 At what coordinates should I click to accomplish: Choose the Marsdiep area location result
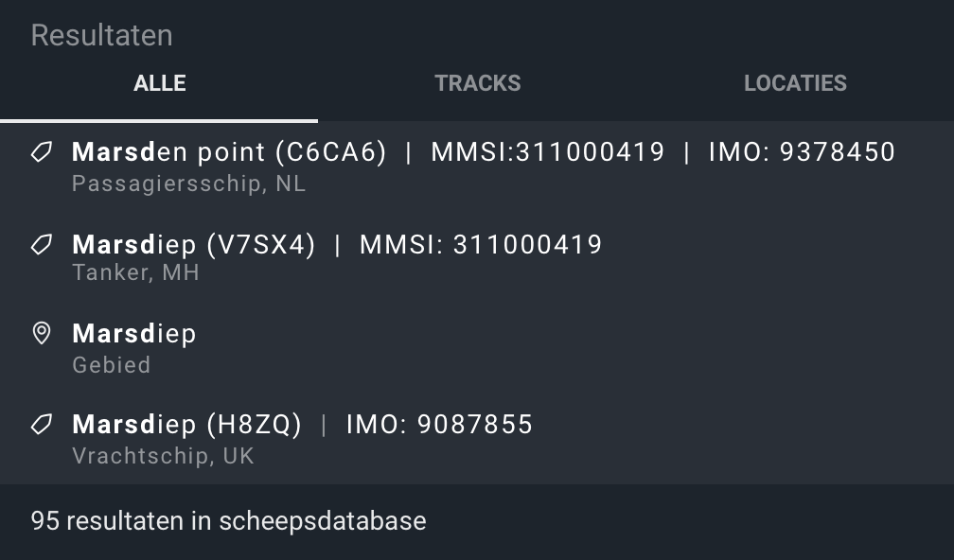pyautogui.click(x=477, y=348)
